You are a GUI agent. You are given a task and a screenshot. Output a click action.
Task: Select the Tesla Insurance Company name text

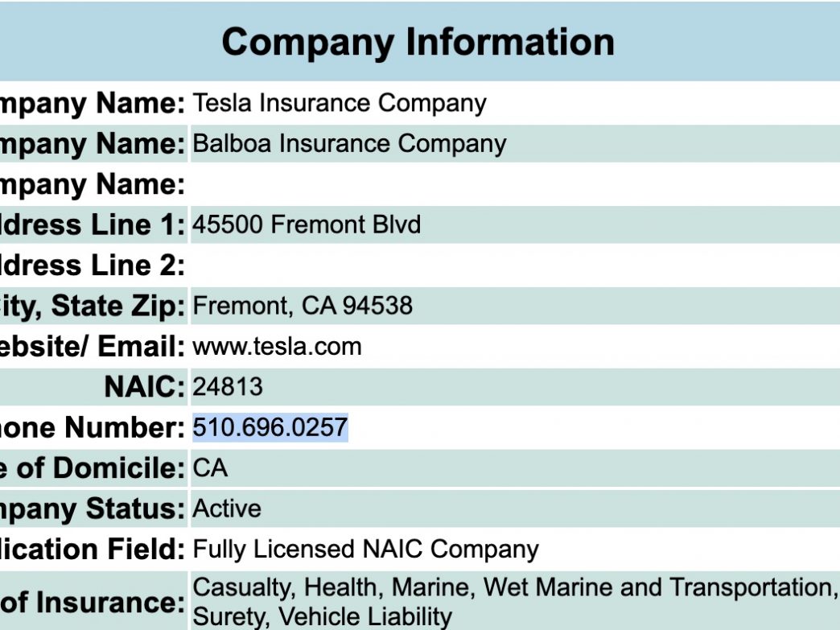pos(339,103)
